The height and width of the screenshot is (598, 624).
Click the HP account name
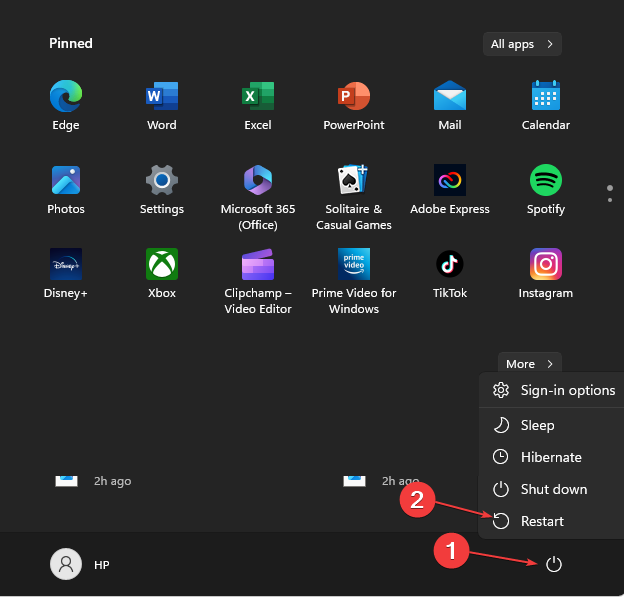pos(101,565)
